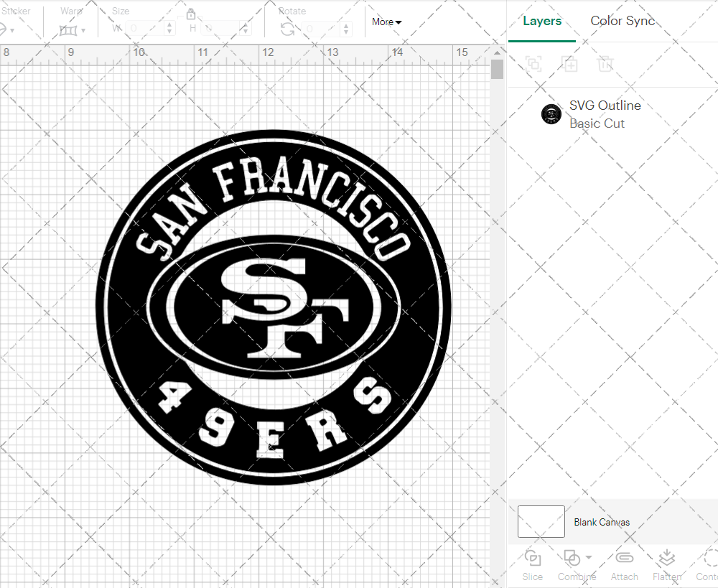Toggle the size aspect ratio lock
The height and width of the screenshot is (588, 718).
(191, 14)
